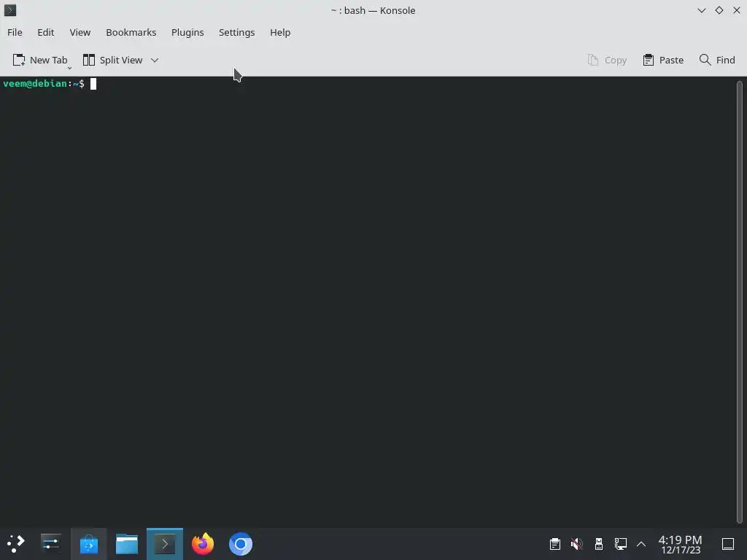747x560 pixels.
Task: Click the greyed-out Copy button
Action: coord(607,60)
